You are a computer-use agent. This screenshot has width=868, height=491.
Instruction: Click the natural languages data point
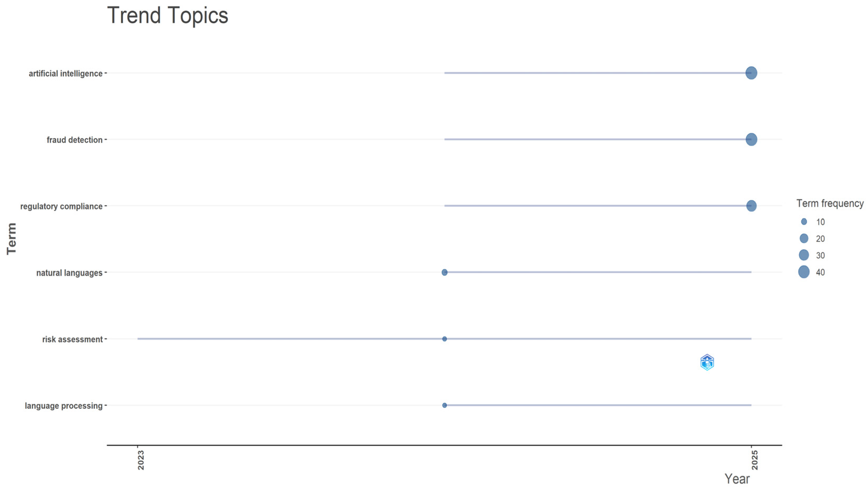tap(444, 272)
